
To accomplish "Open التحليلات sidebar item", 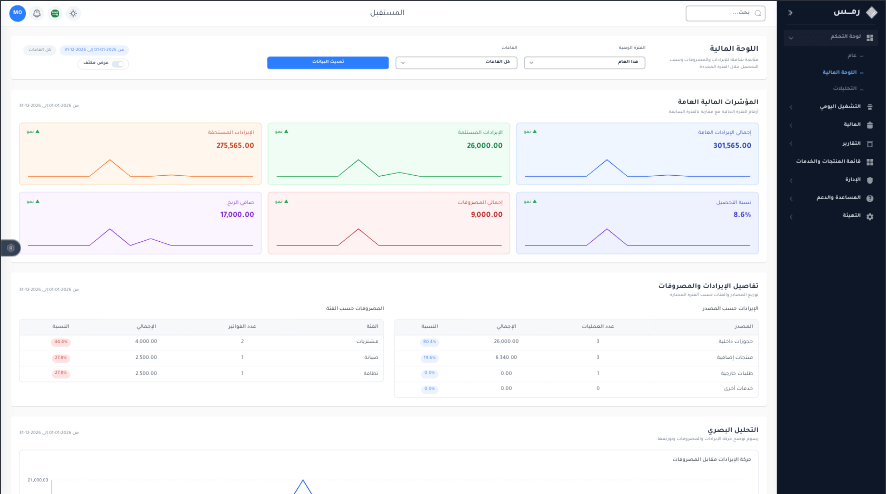I will click(x=845, y=88).
